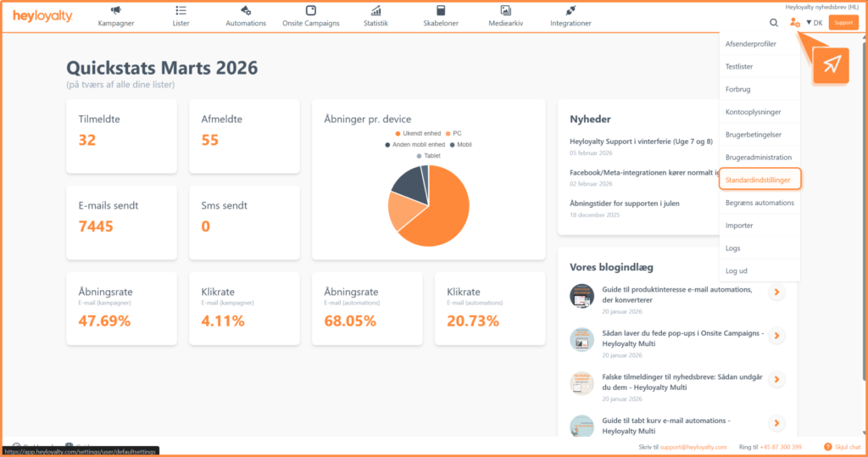868x457 pixels.
Task: Click the orange Support button
Action: point(843,23)
